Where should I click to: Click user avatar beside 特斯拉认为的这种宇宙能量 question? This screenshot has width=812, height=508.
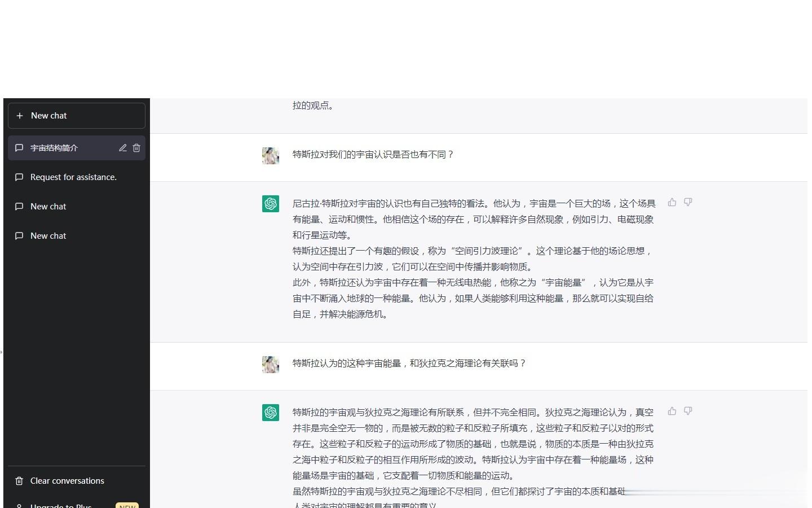(271, 364)
